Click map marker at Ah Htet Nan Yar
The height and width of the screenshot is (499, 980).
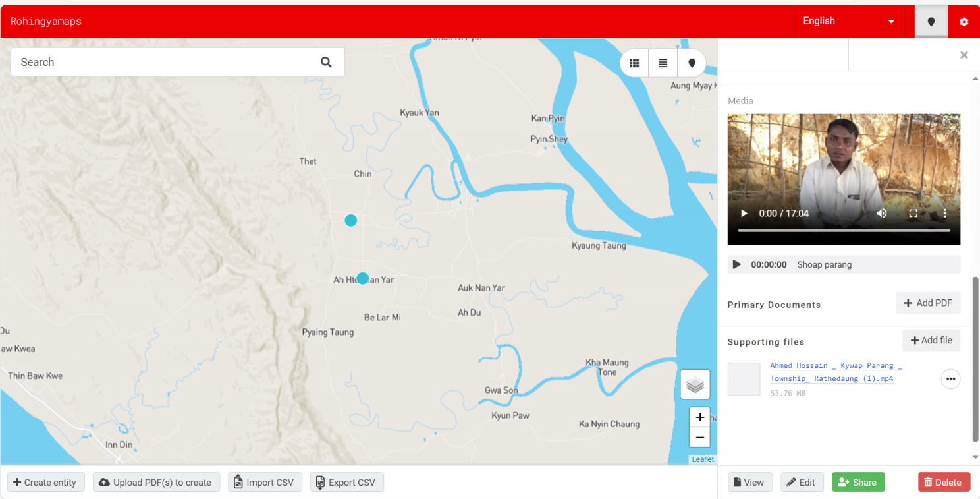pos(363,278)
